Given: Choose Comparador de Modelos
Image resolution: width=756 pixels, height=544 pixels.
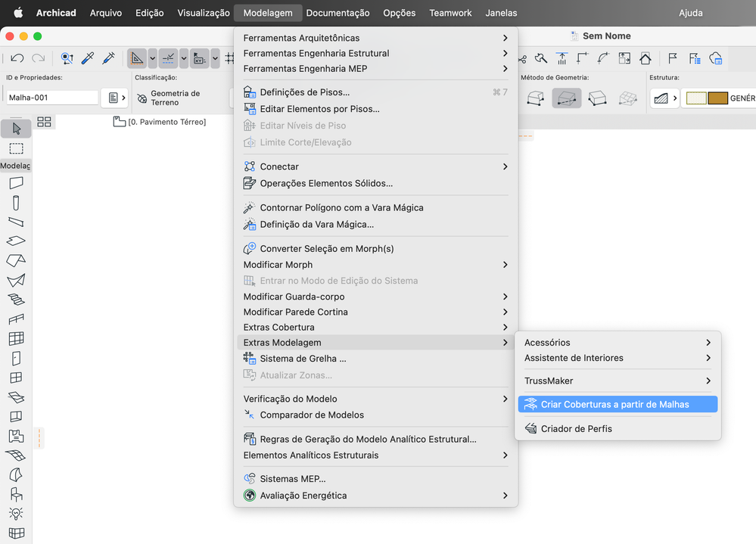Looking at the screenshot, I should pyautogui.click(x=375, y=415).
